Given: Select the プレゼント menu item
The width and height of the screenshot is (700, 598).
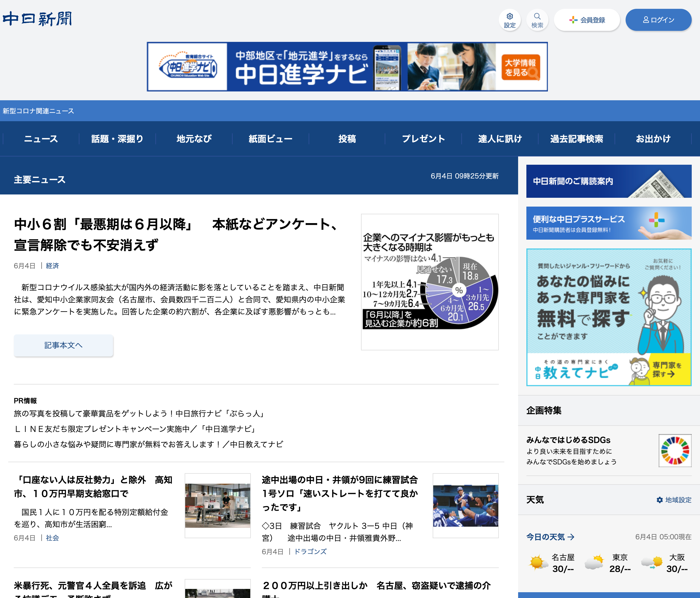Looking at the screenshot, I should (x=423, y=139).
